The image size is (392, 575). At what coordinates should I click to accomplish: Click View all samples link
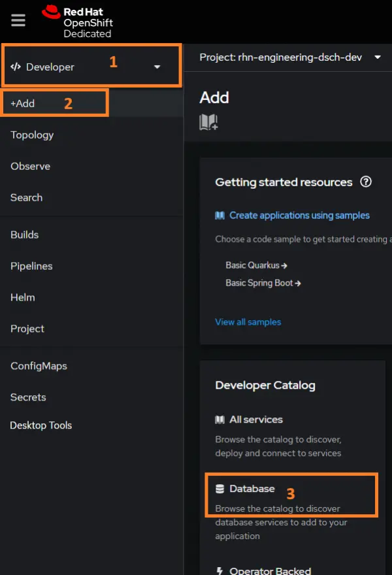point(248,322)
